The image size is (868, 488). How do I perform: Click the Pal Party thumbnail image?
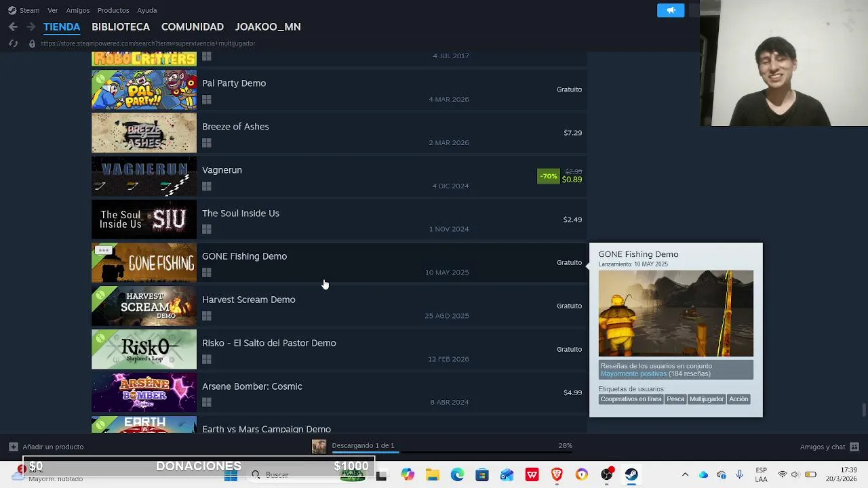click(144, 89)
